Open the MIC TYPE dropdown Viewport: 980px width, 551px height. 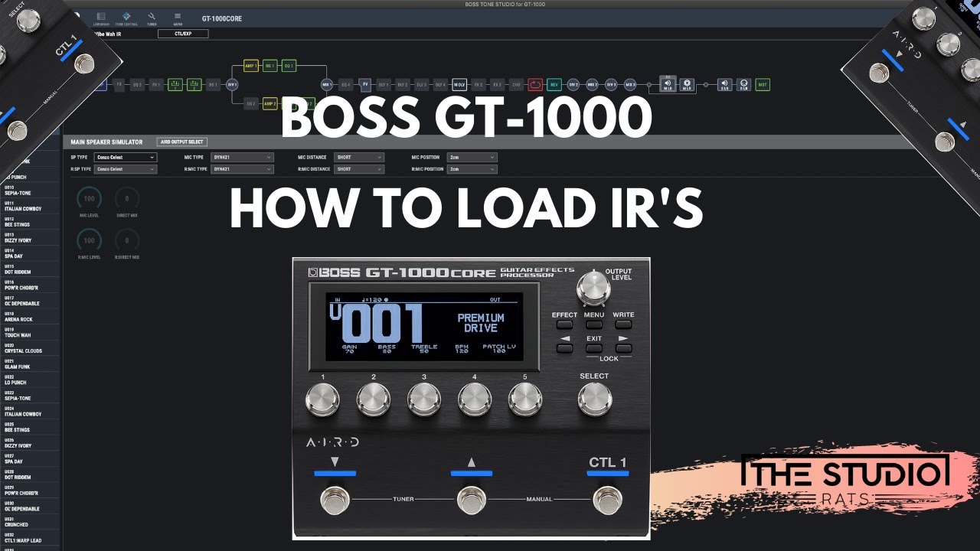tap(242, 157)
